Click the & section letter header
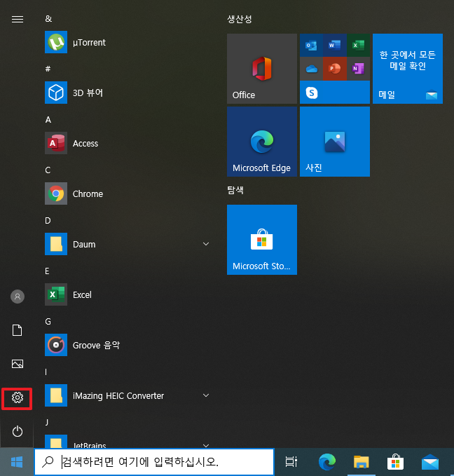The width and height of the screenshot is (454, 476). point(48,19)
